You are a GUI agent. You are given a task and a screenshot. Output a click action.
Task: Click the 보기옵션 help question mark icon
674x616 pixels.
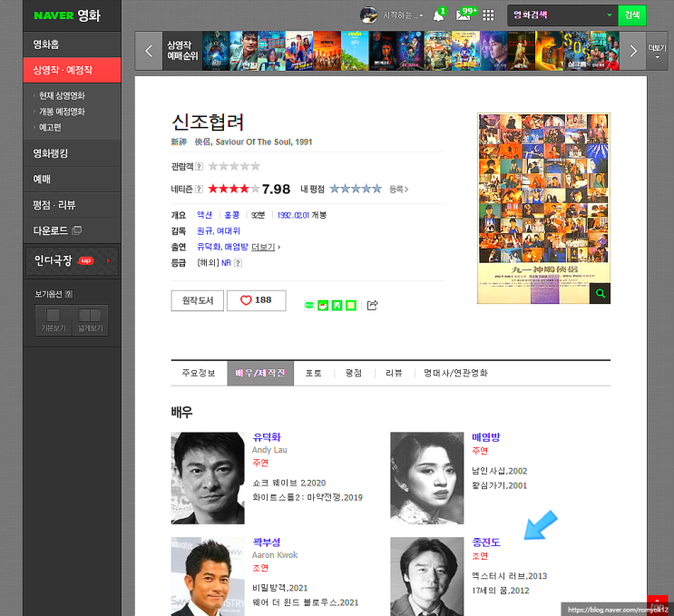(x=69, y=294)
